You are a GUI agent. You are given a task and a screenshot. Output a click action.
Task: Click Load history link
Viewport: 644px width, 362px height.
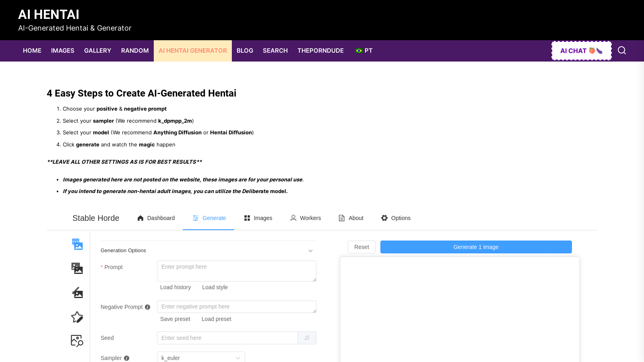pos(175,287)
